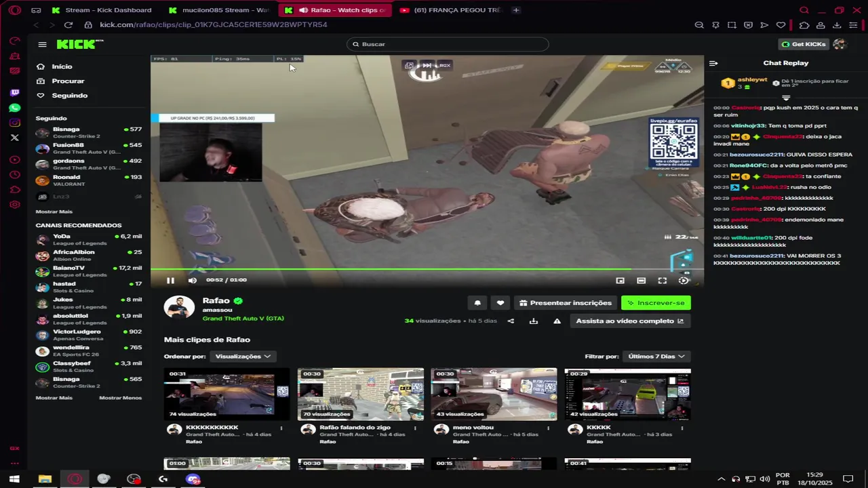Open X (Twitter) in the Opera sidebar
868x488 pixels.
[15, 138]
